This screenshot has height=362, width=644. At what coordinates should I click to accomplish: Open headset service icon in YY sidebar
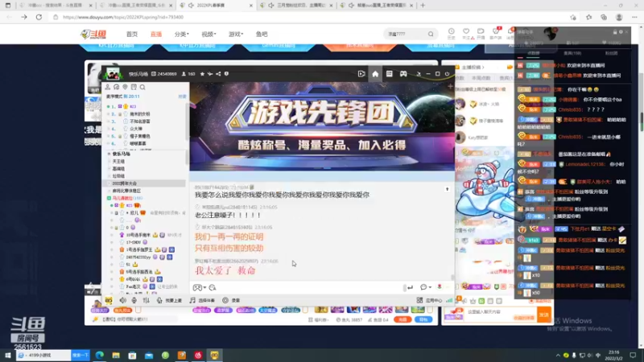[x=116, y=87]
